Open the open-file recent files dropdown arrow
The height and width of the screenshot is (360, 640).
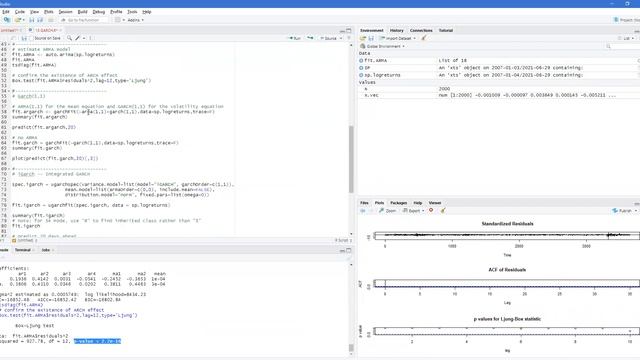tap(24, 20)
